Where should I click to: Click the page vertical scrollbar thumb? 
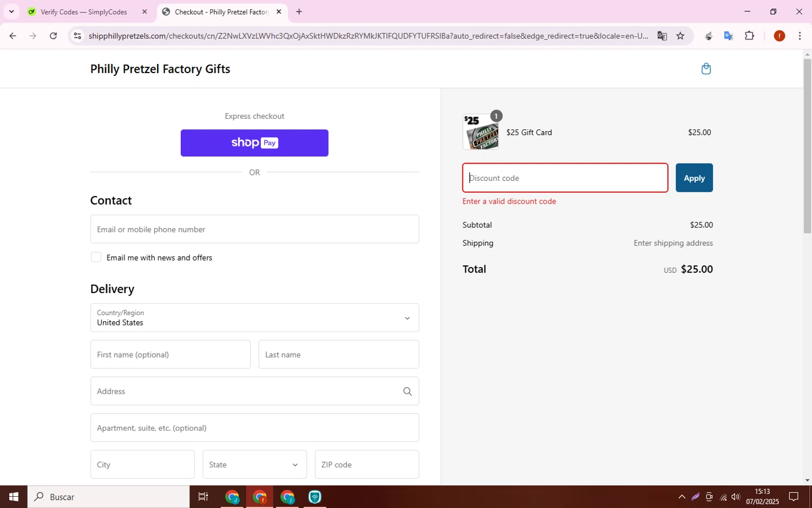coord(807,146)
